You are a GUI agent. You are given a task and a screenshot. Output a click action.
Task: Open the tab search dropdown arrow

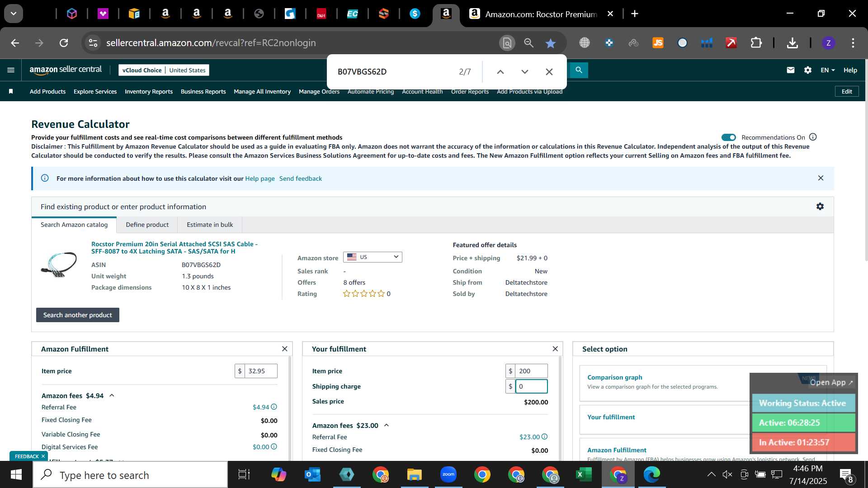pos(14,14)
